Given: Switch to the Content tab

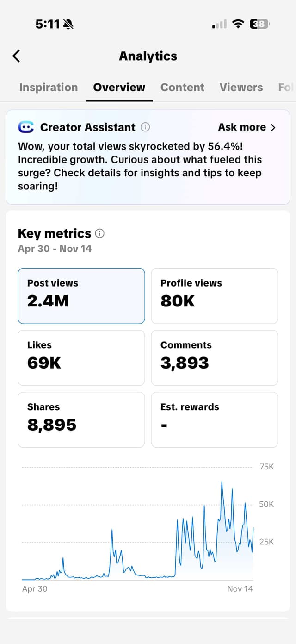Looking at the screenshot, I should (x=182, y=87).
